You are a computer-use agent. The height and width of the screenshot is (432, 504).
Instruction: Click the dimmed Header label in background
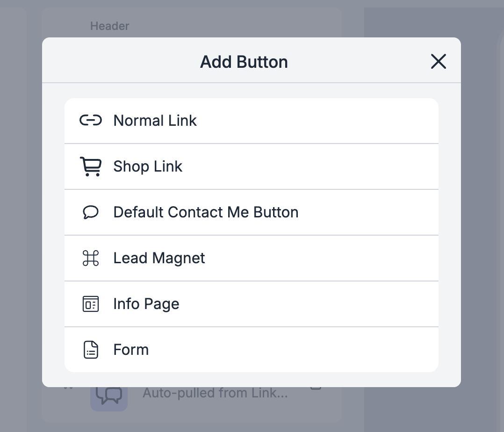point(109,26)
